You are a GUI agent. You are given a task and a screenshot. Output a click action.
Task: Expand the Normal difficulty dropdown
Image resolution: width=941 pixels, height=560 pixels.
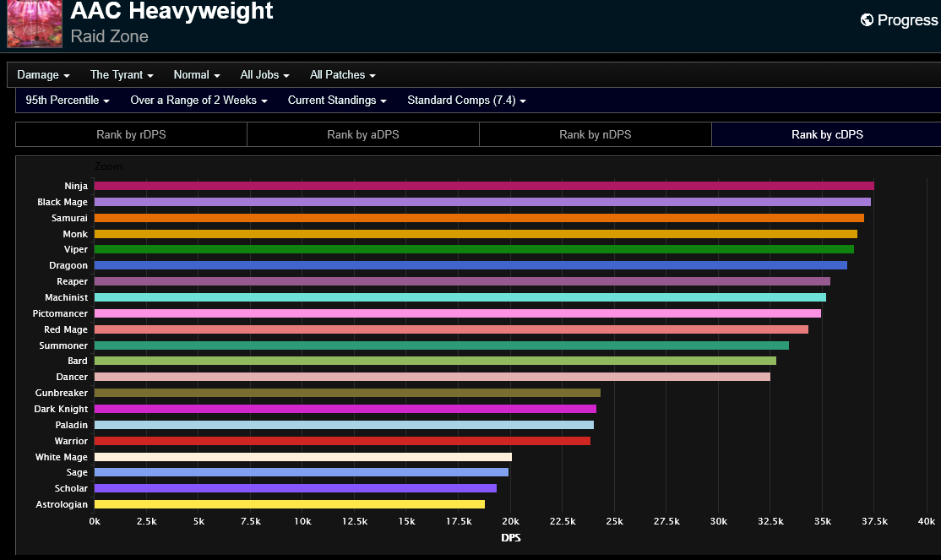[197, 75]
